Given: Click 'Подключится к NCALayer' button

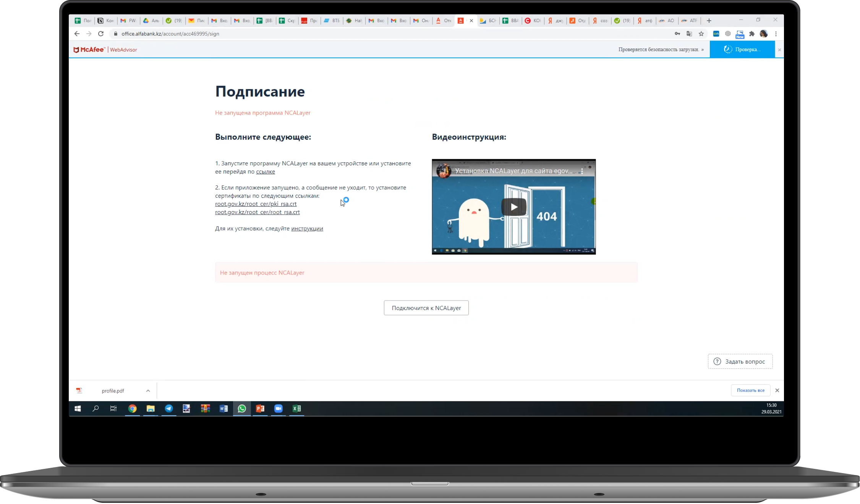Looking at the screenshot, I should pyautogui.click(x=426, y=308).
